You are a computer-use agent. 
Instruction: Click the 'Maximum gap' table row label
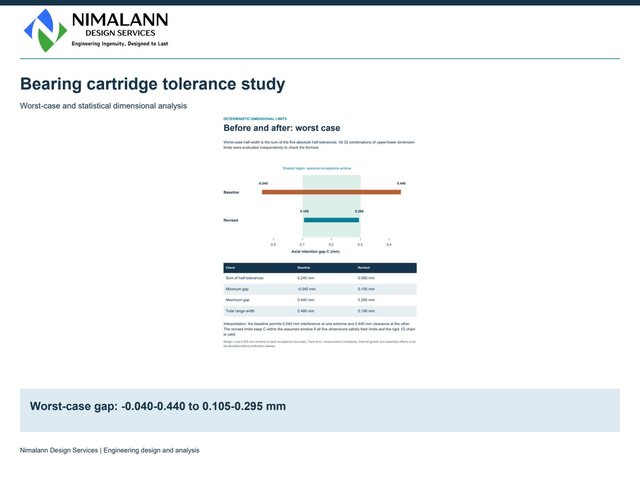pyautogui.click(x=238, y=300)
